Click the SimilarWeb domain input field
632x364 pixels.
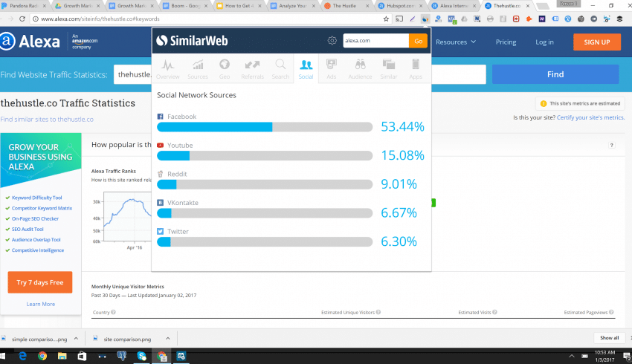click(376, 41)
